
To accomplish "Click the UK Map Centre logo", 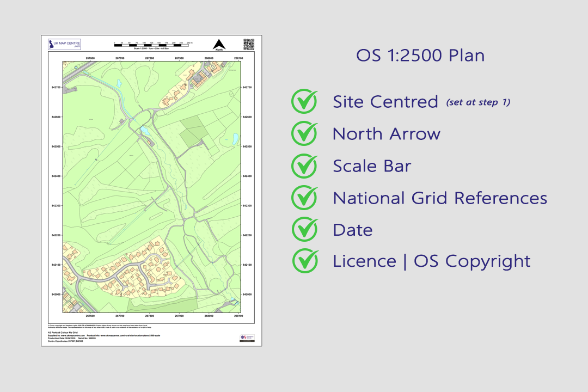I will tap(64, 44).
